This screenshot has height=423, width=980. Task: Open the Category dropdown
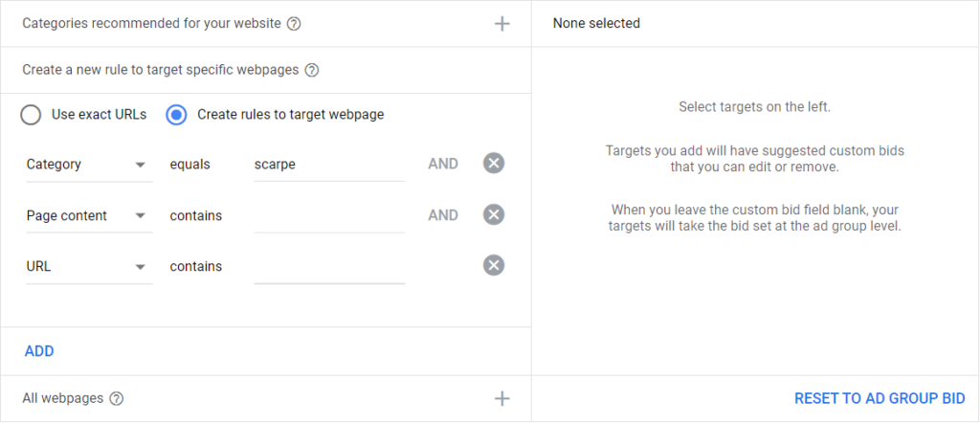[88, 165]
